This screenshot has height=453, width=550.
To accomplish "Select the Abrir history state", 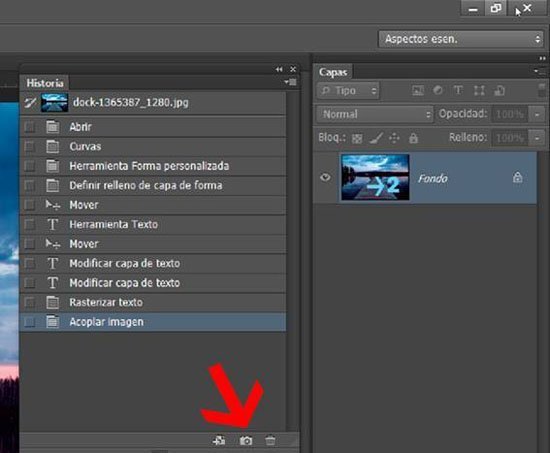I will pyautogui.click(x=153, y=127).
